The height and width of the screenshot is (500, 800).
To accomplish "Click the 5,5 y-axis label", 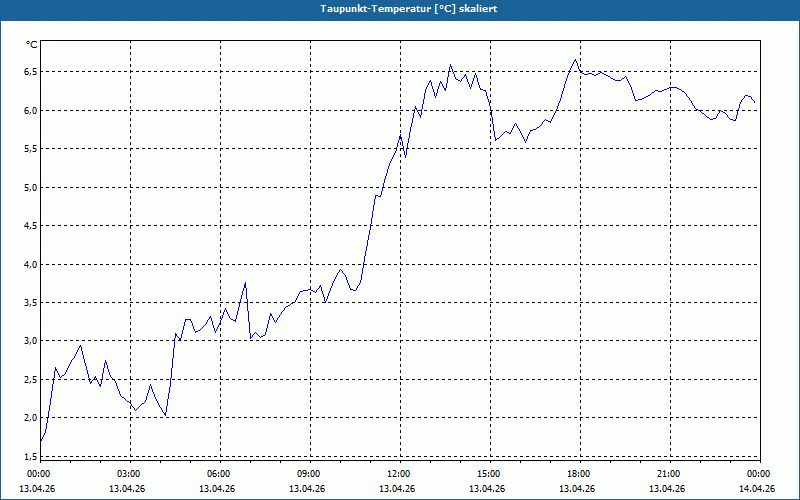I will (31, 149).
